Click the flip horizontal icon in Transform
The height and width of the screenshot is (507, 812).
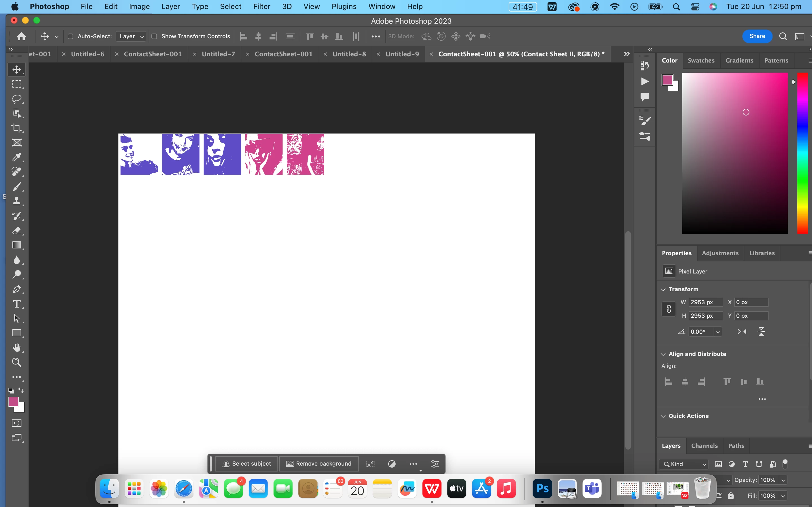pos(742,332)
